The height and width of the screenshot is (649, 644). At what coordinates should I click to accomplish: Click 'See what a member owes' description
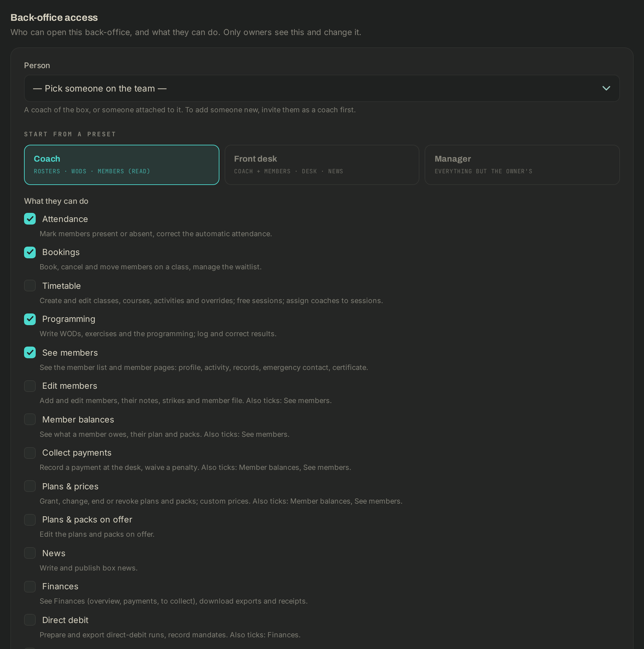[165, 434]
